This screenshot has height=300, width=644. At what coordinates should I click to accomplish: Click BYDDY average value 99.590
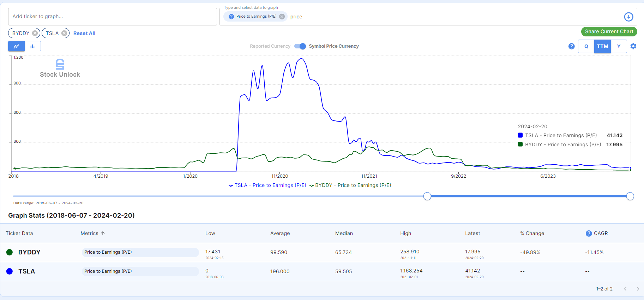[x=279, y=252]
